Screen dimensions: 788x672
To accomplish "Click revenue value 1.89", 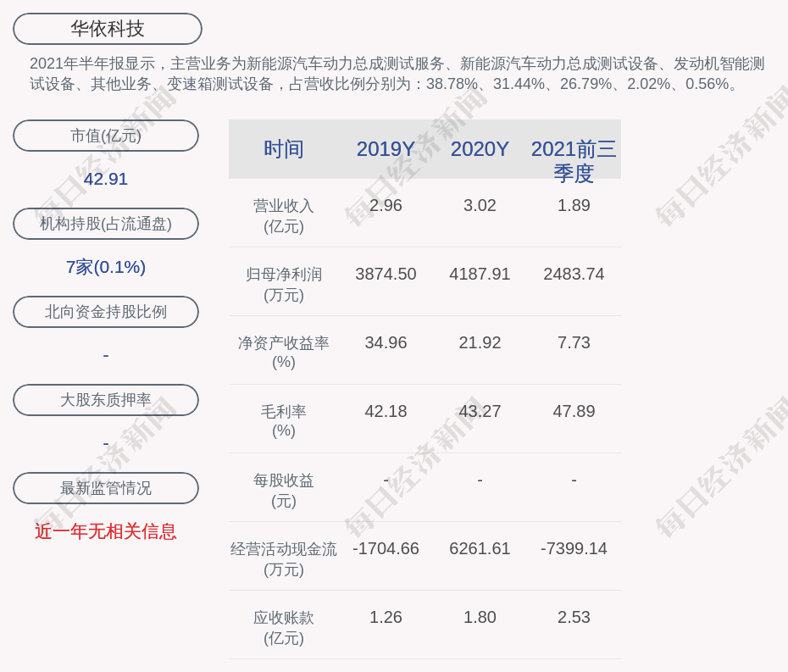I will (x=574, y=205).
